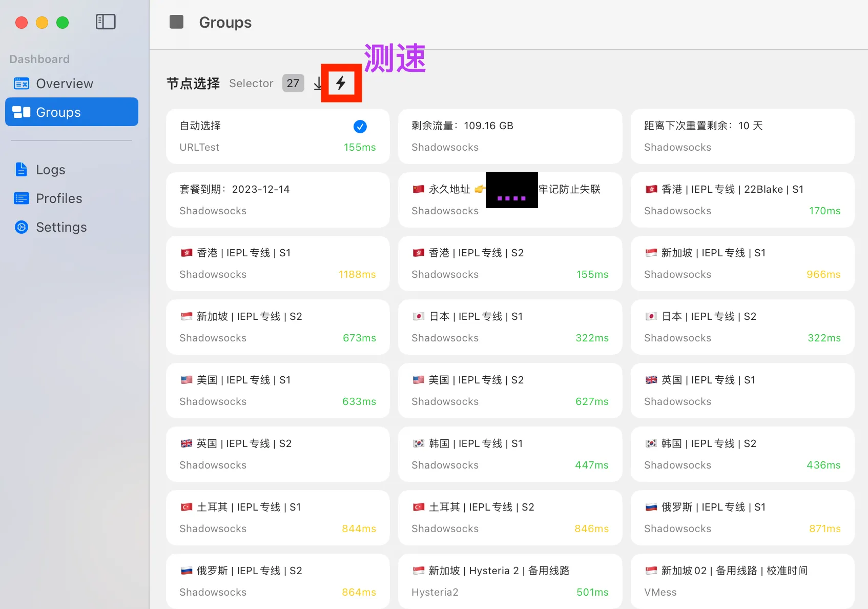Select the 自动选择 URLTest node
This screenshot has height=609, width=868.
277,136
